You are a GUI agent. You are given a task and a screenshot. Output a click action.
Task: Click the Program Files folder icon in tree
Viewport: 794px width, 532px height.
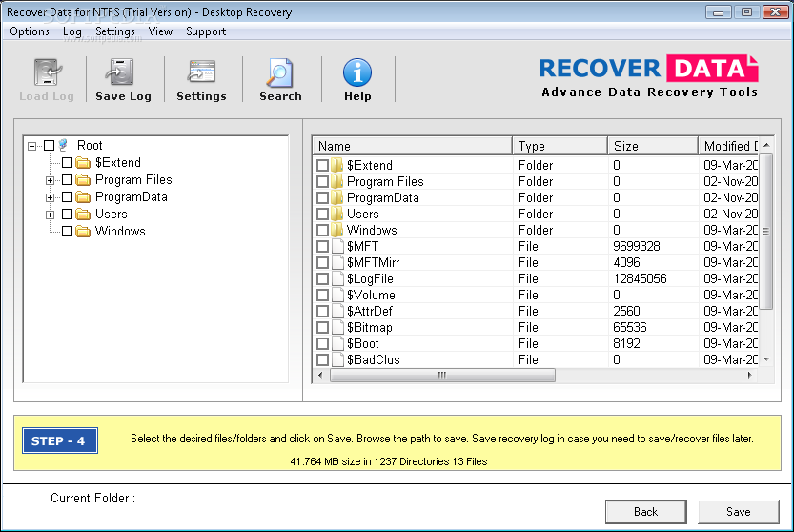[x=83, y=180]
